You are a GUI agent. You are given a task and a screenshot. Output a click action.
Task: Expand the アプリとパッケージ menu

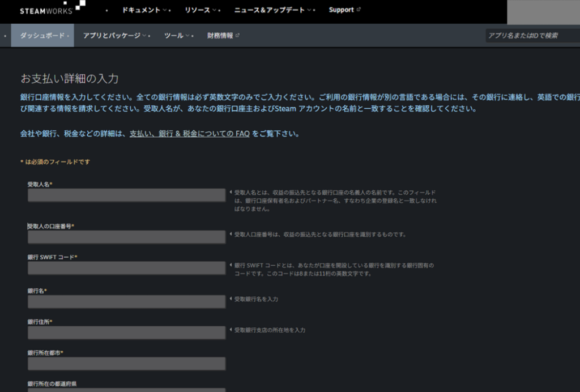115,36
